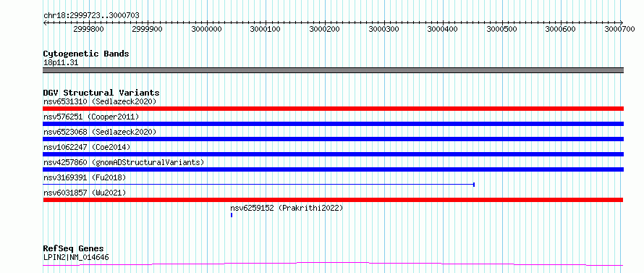This screenshot has width=644, height=273.
Task: Select the magenta LPIN2 gene line
Action: (x=333, y=264)
